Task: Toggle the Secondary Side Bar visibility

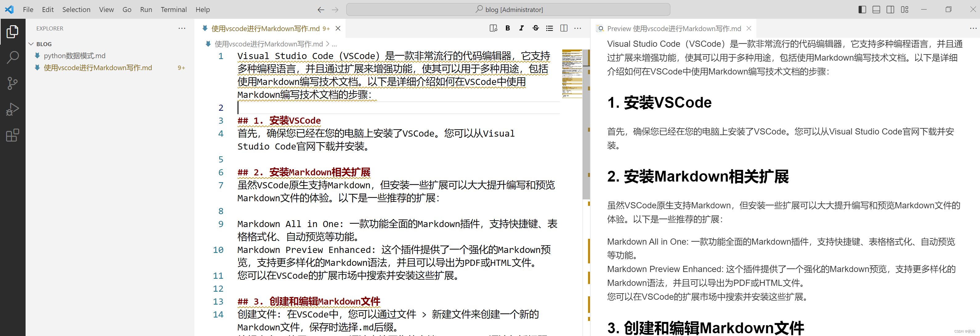Action: [x=890, y=10]
